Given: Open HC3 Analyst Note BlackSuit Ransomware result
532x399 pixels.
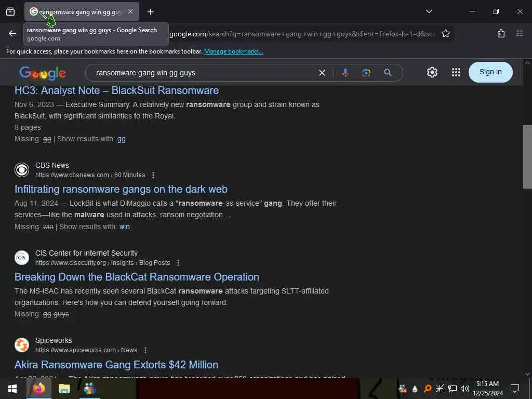Looking at the screenshot, I should coord(116,90).
